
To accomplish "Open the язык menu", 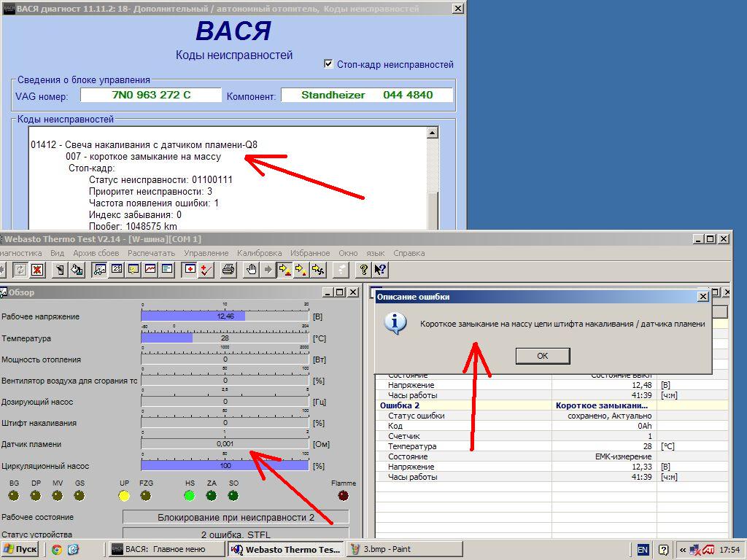I will coord(376,253).
